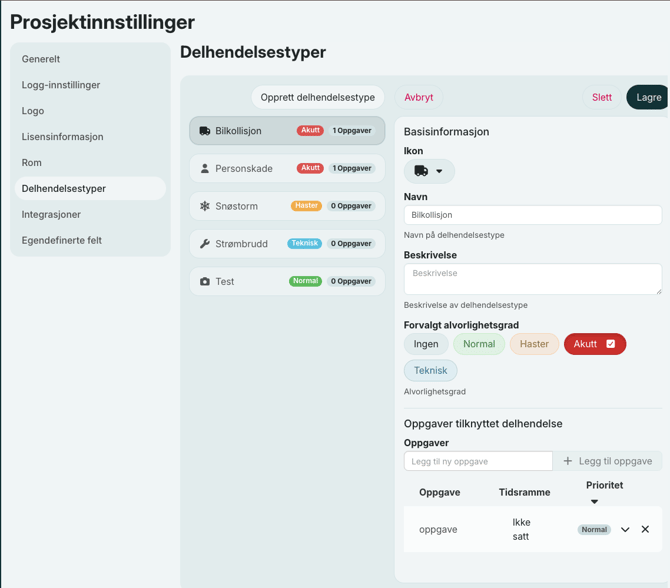Select the Bilkollisjon sub-event type
Image resolution: width=670 pixels, height=588 pixels.
(x=287, y=131)
